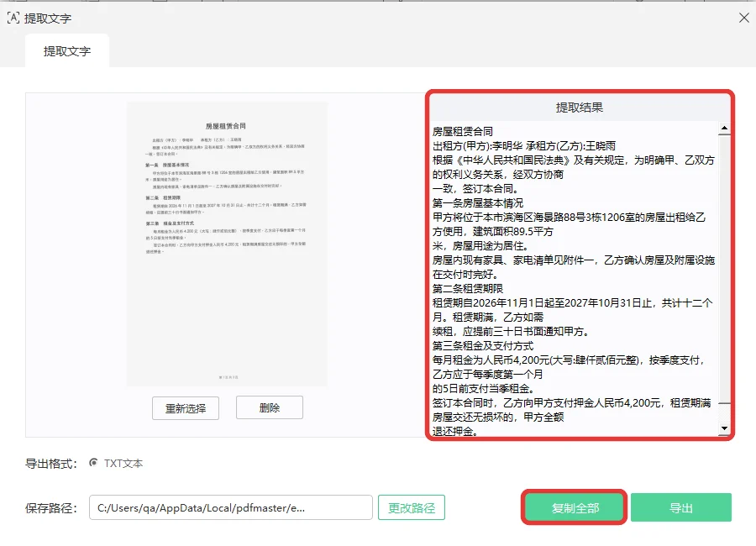Click the 提取文字 title icon
Image resolution: width=756 pixels, height=546 pixels.
pos(13,18)
